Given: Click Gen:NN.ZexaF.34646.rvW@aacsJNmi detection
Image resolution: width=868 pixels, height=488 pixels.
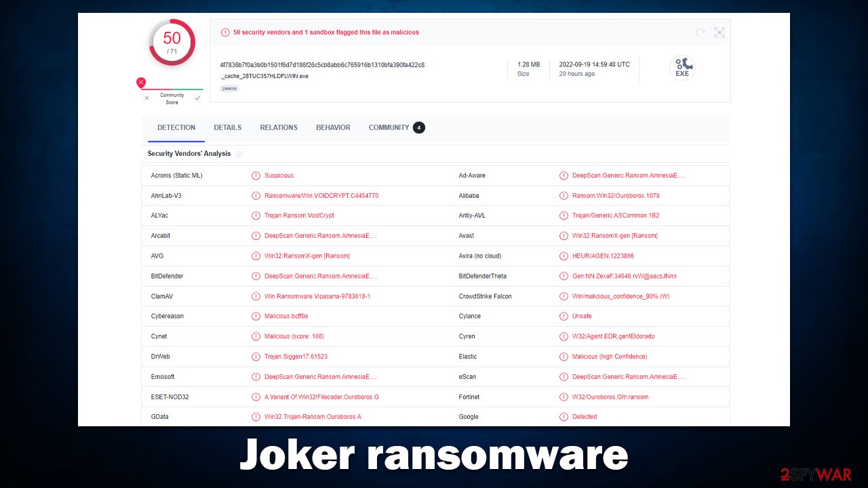Looking at the screenshot, I should (625, 276).
